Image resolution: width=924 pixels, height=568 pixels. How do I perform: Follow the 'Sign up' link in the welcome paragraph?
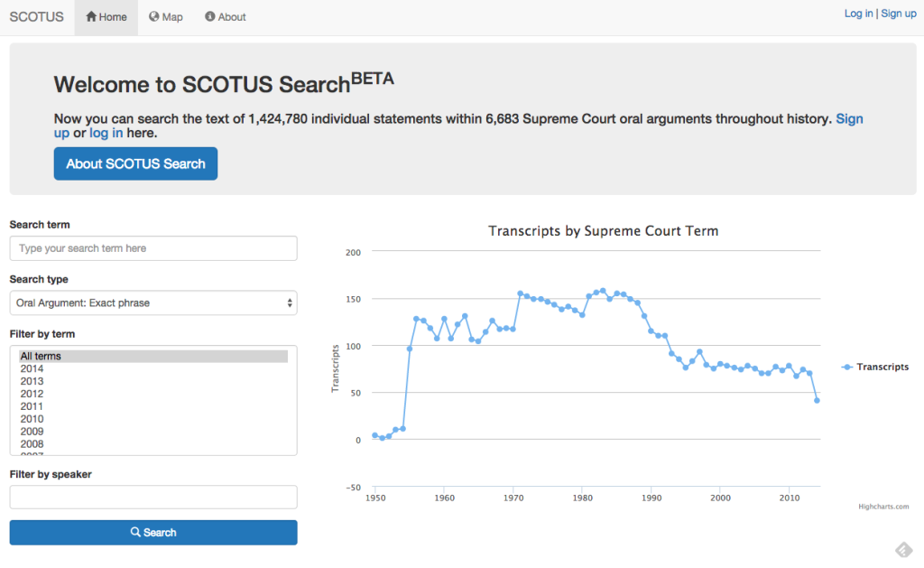(849, 119)
